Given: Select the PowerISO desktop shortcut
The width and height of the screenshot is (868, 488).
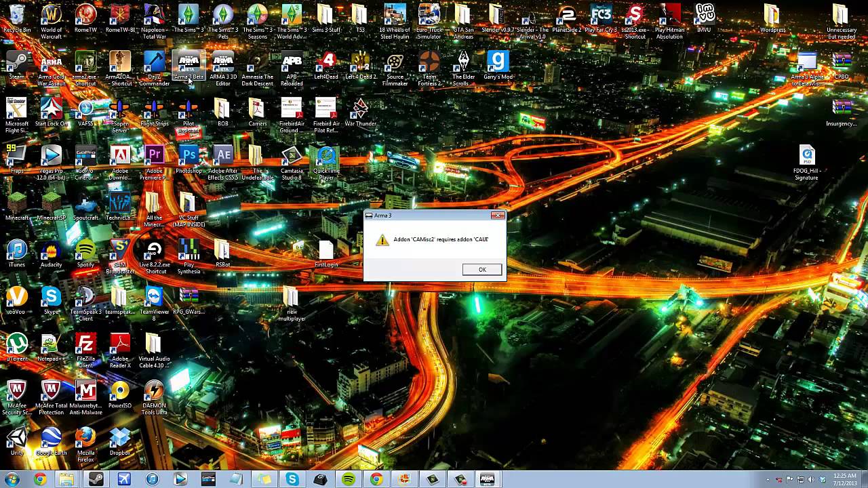Looking at the screenshot, I should (120, 394).
